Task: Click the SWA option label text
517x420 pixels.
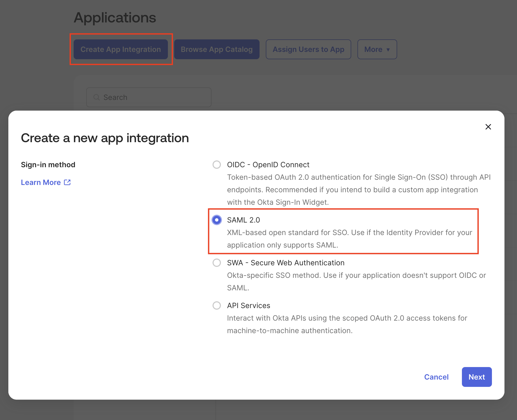Action: (x=286, y=263)
